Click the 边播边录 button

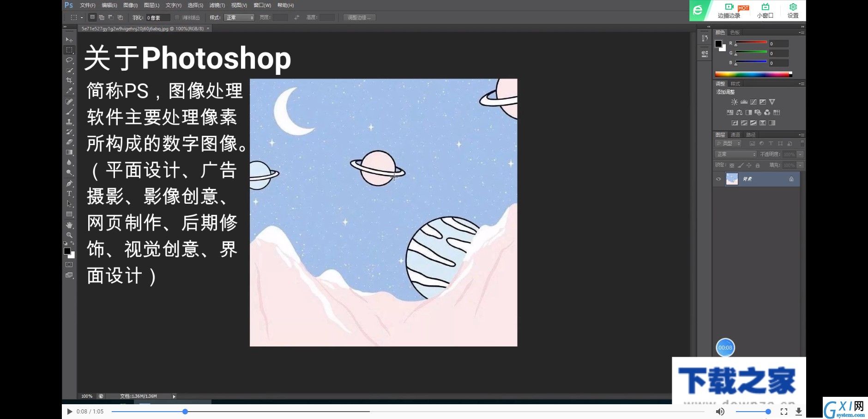pos(729,11)
